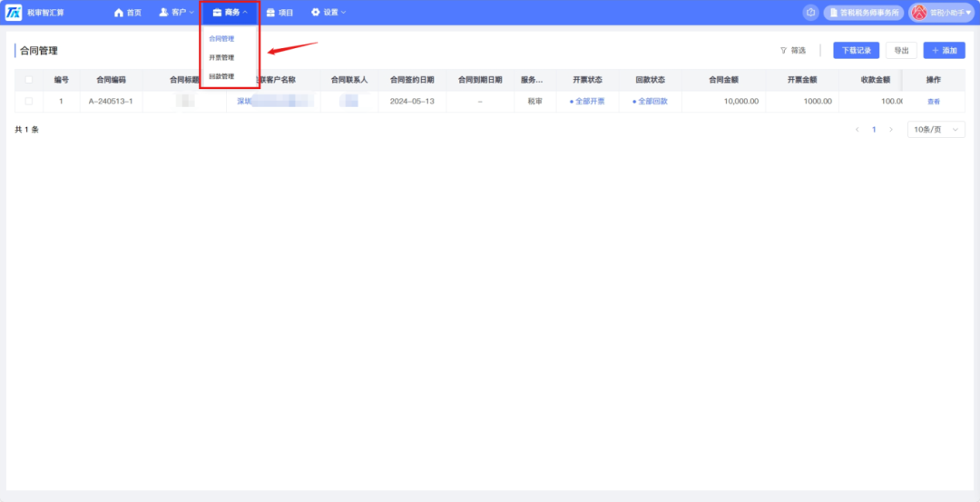This screenshot has height=502, width=980.
Task: Click the 税审智汇算 logo icon
Action: [14, 13]
